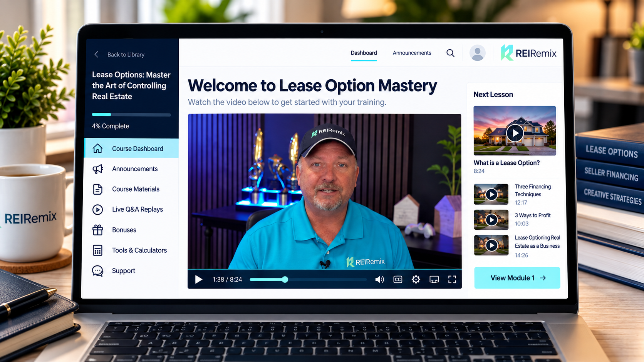
Task: Enter fullscreen video mode
Action: (452, 279)
